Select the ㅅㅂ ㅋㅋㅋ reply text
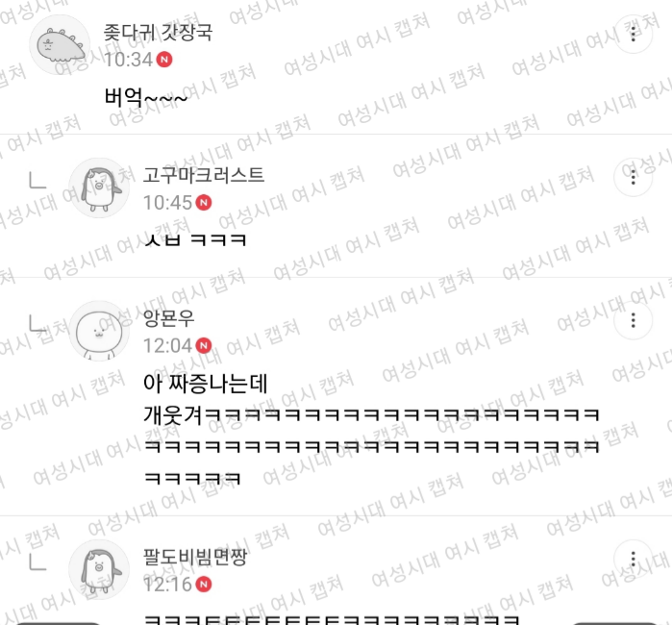672x625 pixels. (195, 239)
